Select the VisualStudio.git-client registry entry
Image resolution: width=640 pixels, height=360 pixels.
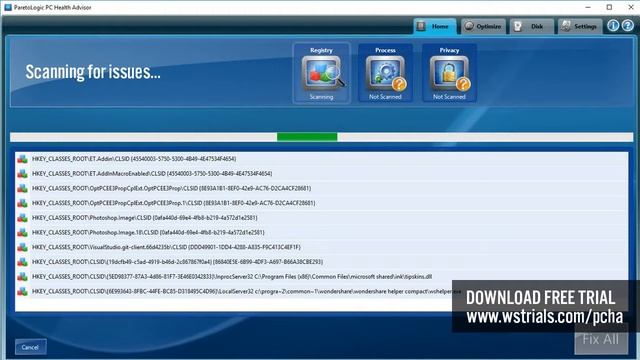pos(321,247)
